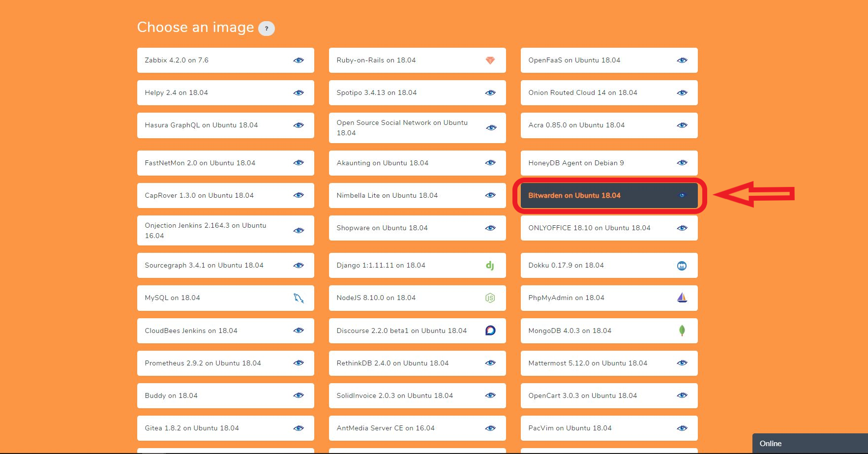Viewport: 868px width, 454px height.
Task: Click the MongoDB leaf icon
Action: 682,331
